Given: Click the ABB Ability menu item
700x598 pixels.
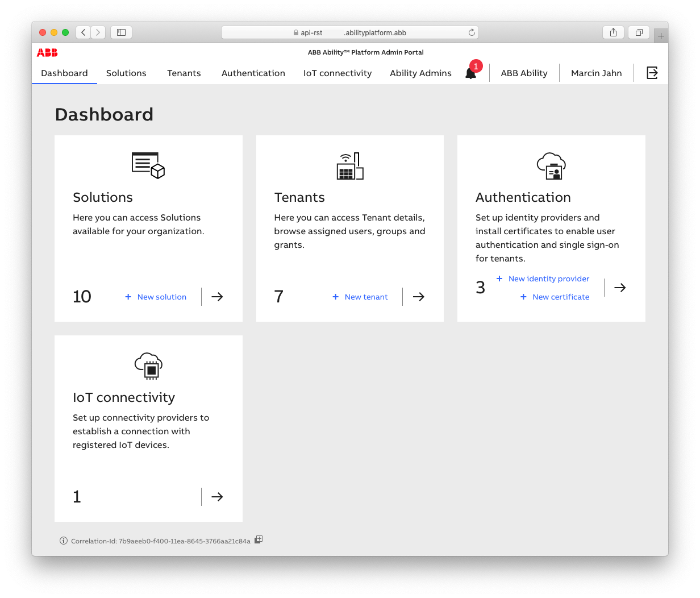Looking at the screenshot, I should [524, 73].
